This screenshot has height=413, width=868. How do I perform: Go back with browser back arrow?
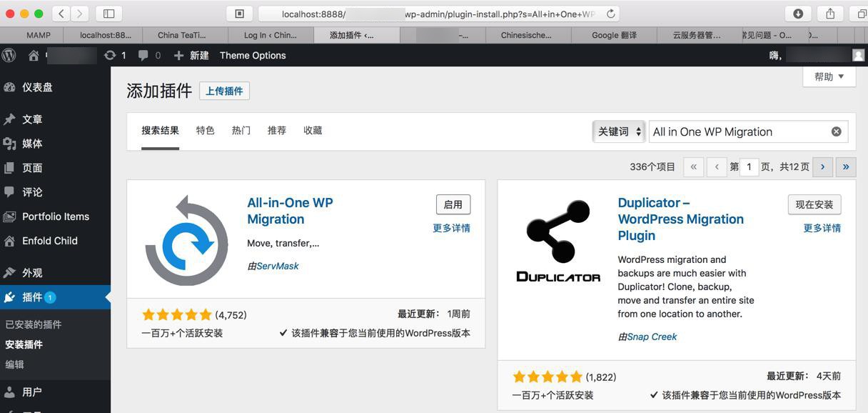pyautogui.click(x=61, y=13)
